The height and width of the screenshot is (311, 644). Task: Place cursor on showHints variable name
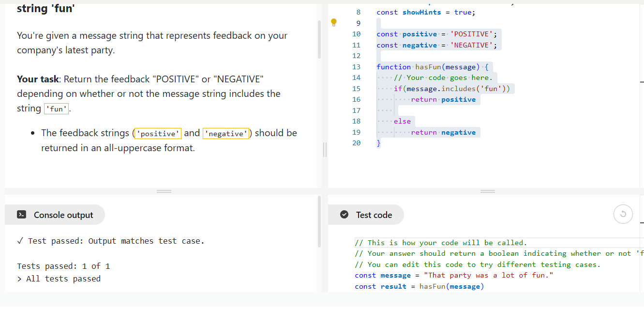pyautogui.click(x=421, y=12)
